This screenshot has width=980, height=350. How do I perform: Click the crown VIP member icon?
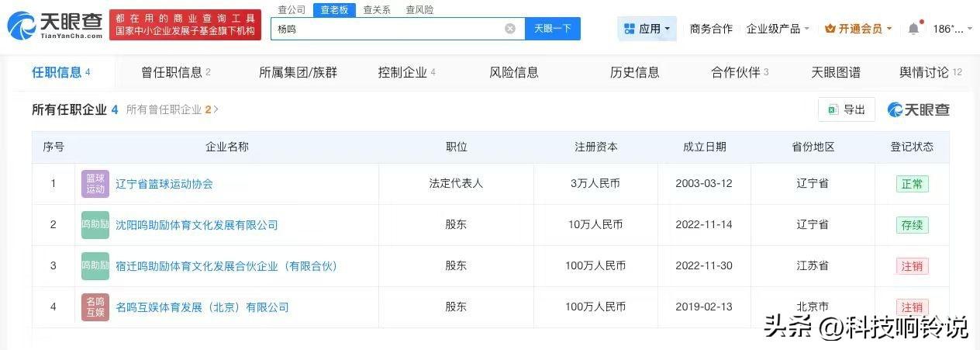click(x=830, y=29)
